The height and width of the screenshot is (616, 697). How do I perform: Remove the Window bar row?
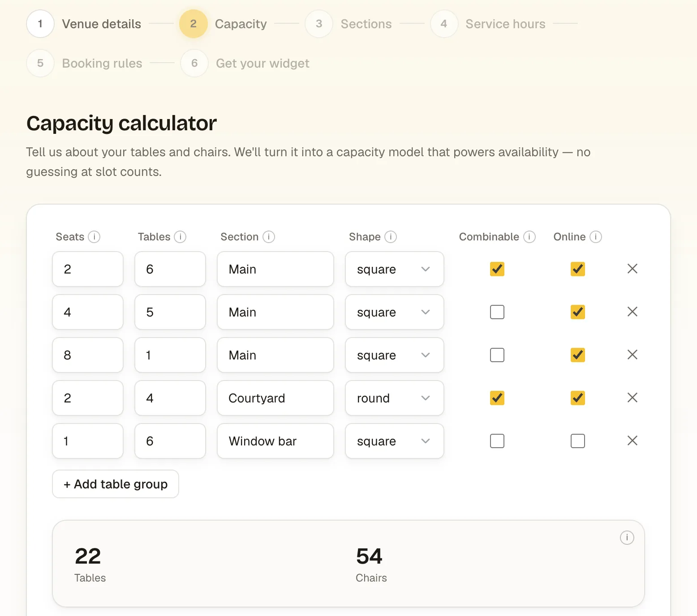[632, 441]
